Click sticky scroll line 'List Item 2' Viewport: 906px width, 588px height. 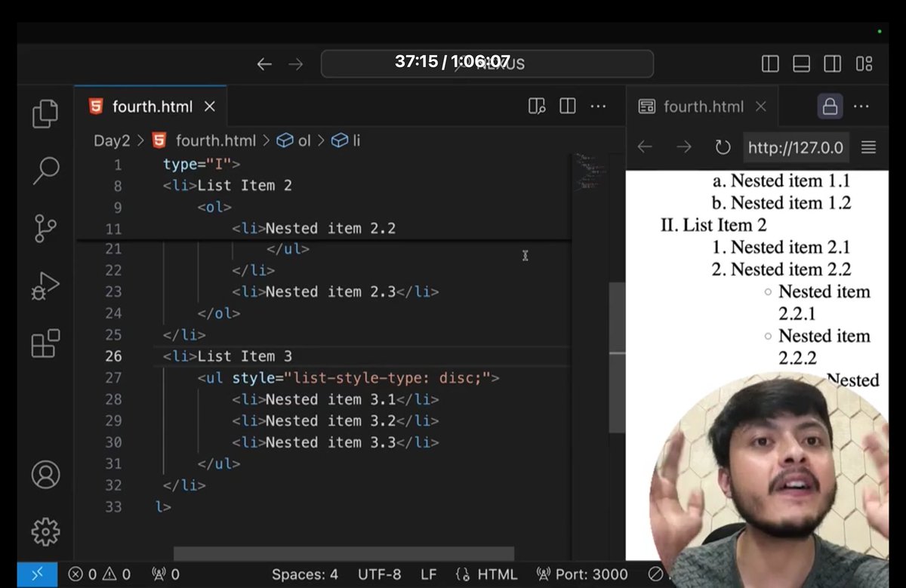coord(245,186)
